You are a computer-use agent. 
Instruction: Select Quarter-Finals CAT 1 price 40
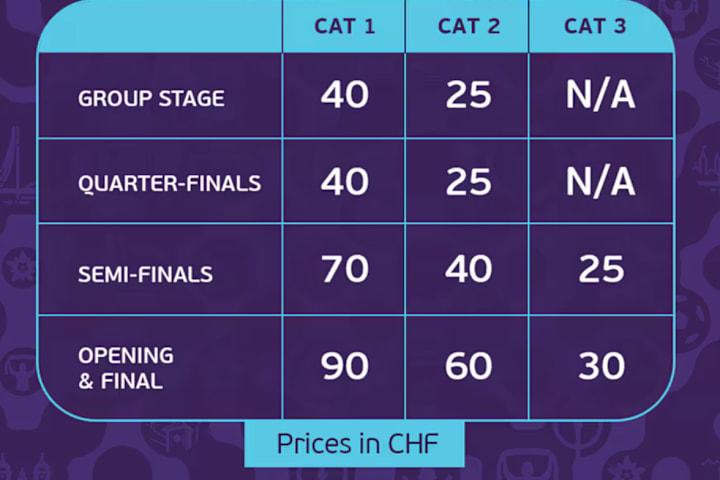click(x=344, y=181)
